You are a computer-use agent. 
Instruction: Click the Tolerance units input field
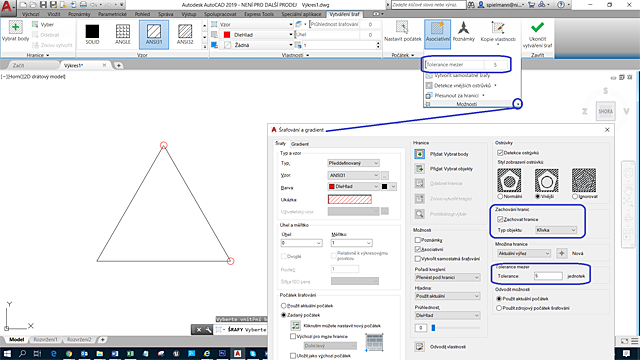[548, 276]
